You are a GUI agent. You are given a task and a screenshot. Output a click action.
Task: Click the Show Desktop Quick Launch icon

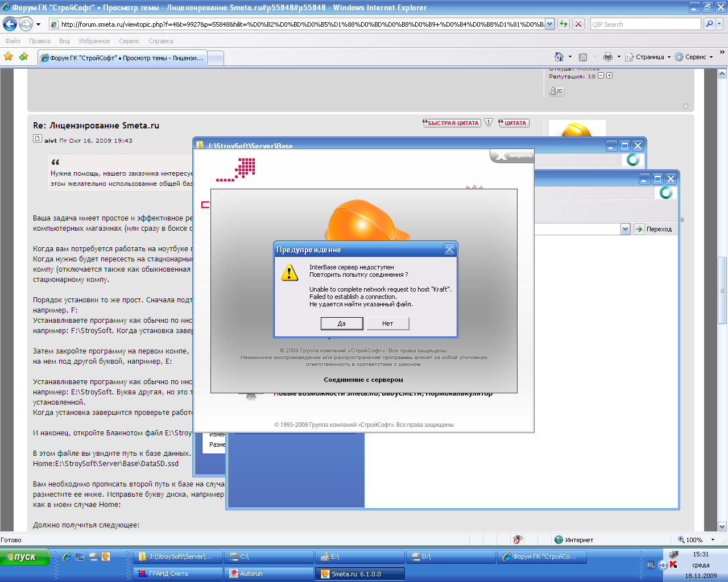click(80, 557)
